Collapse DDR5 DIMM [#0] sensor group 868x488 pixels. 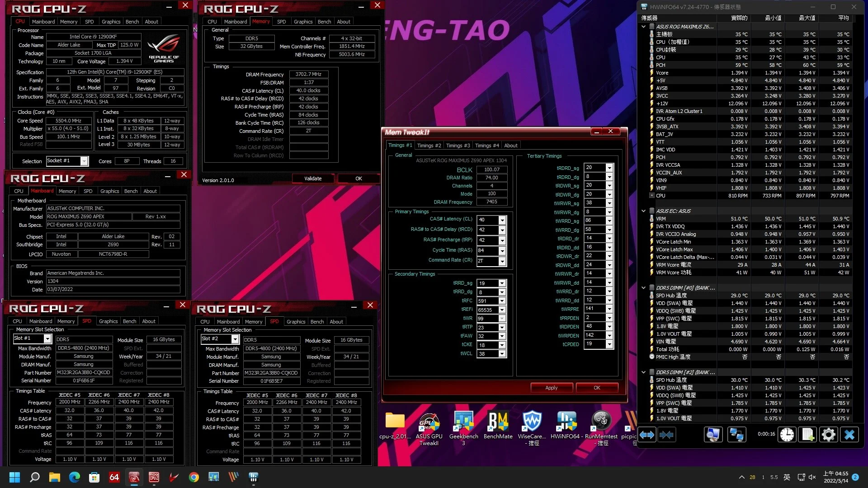pos(643,288)
